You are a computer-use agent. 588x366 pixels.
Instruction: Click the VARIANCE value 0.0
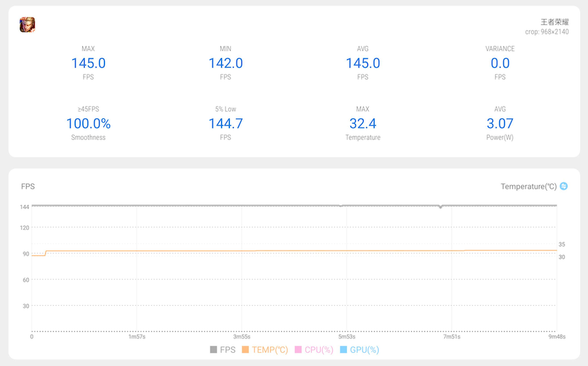click(x=500, y=63)
